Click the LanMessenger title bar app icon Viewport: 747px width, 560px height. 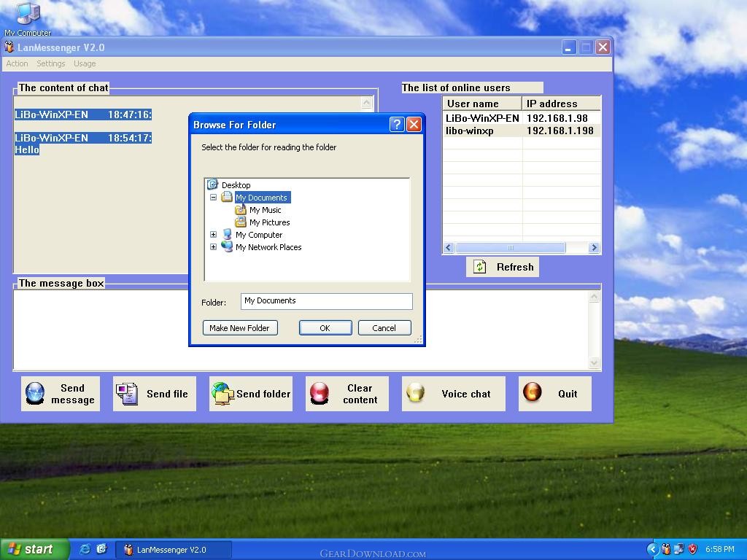[x=9, y=47]
